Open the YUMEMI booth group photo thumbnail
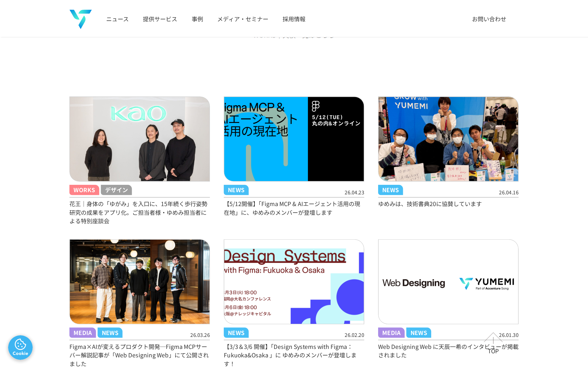Image resolution: width=588 pixels, height=368 pixels. pyautogui.click(x=448, y=139)
